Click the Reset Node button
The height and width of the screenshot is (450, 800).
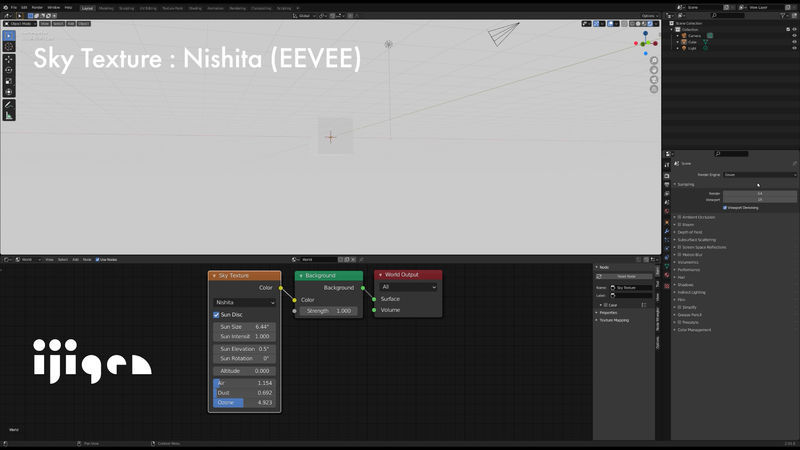click(626, 277)
